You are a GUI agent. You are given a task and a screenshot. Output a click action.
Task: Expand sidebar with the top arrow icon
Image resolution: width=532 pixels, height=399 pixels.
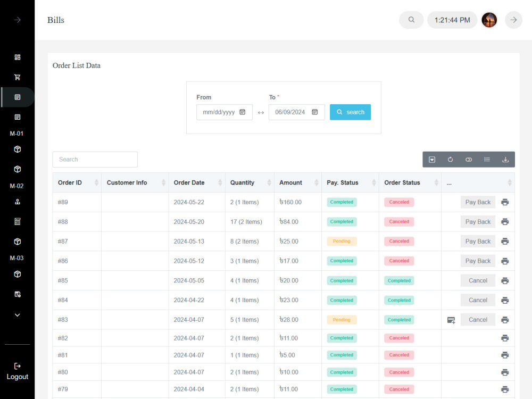tap(18, 20)
